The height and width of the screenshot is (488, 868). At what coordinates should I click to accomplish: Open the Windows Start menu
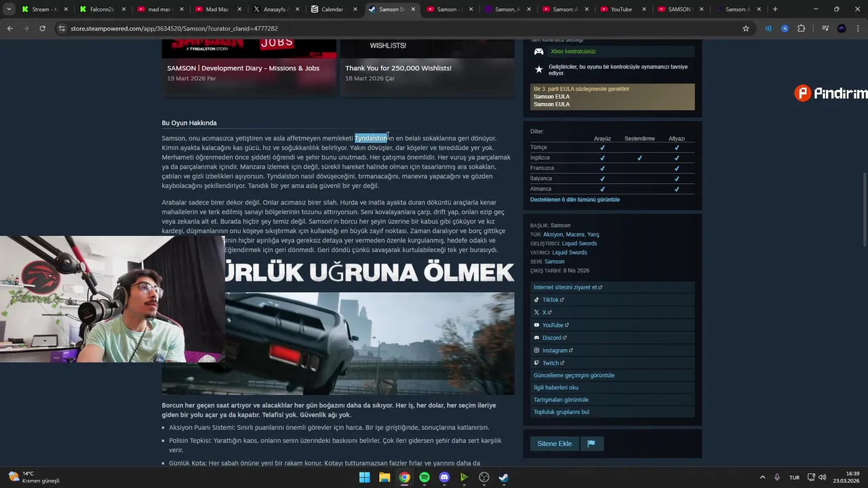[365, 477]
